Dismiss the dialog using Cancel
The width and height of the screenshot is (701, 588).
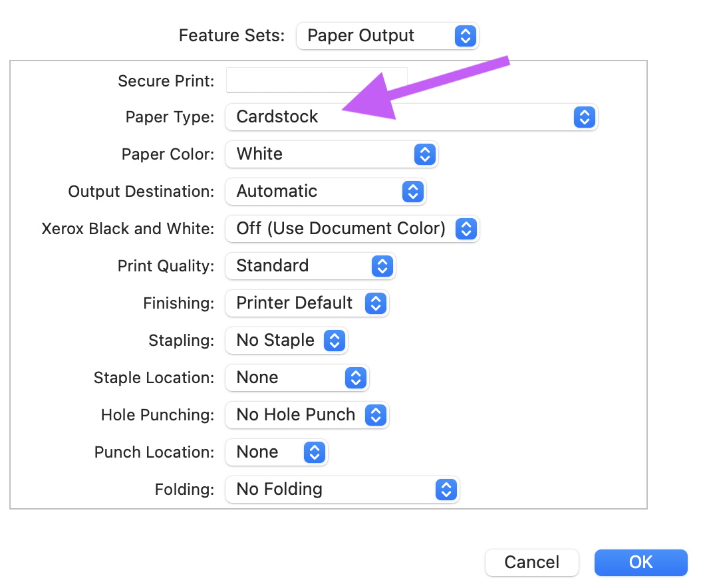531,562
